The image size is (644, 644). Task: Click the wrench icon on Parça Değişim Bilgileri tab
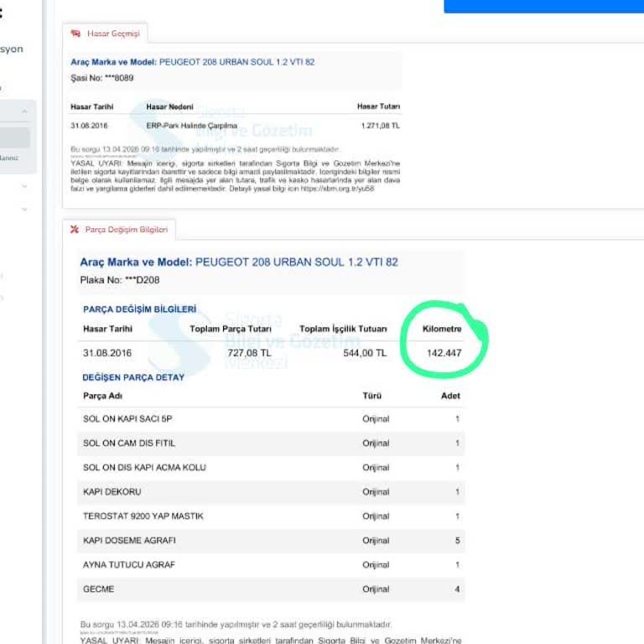click(75, 229)
